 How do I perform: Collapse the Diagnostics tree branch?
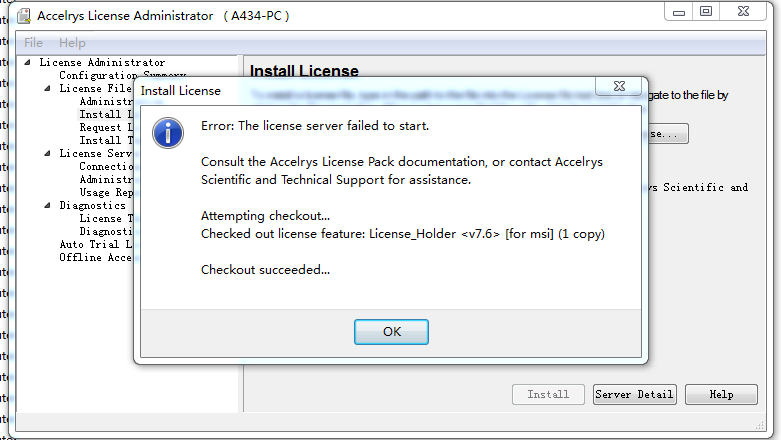[x=48, y=206]
